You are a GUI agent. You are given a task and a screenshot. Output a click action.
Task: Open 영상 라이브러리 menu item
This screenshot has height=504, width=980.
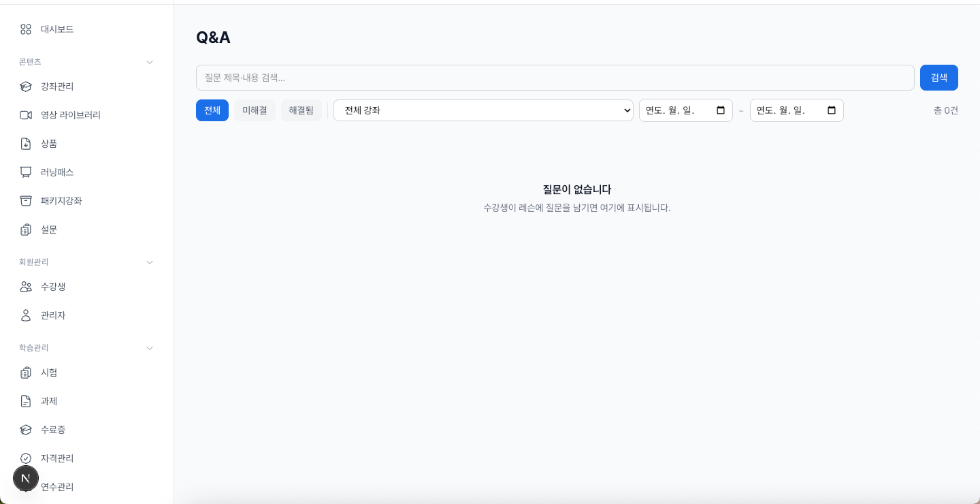(x=87, y=115)
